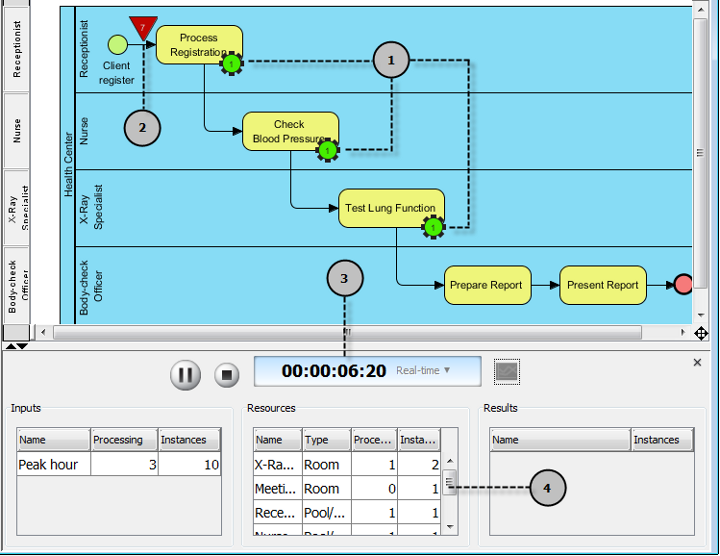Select the Test Lung Function task
Viewport: 720px width, 556px height.
tap(391, 208)
